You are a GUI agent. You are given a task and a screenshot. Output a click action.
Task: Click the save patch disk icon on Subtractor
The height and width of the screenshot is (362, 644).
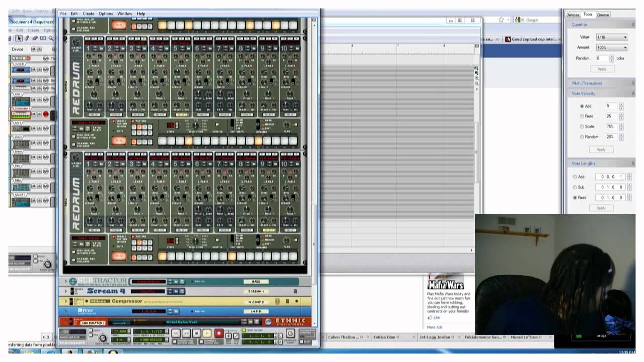click(x=183, y=282)
